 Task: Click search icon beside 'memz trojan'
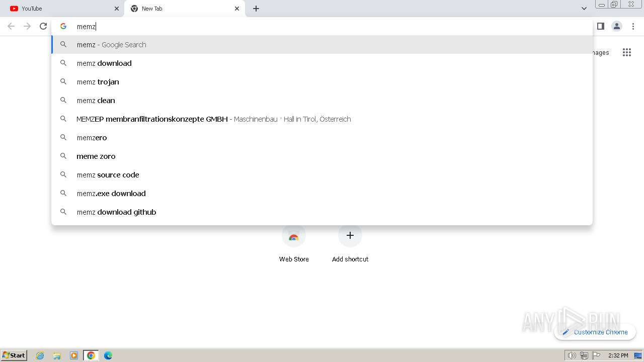point(63,81)
